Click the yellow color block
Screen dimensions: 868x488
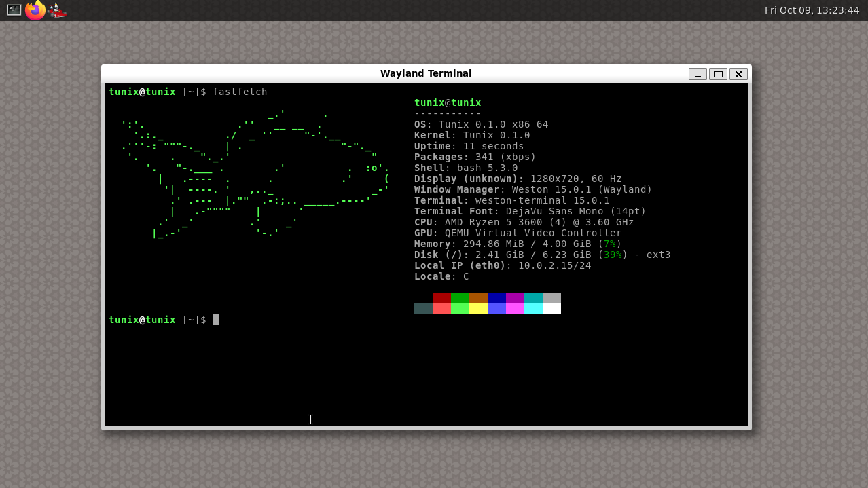(x=478, y=309)
